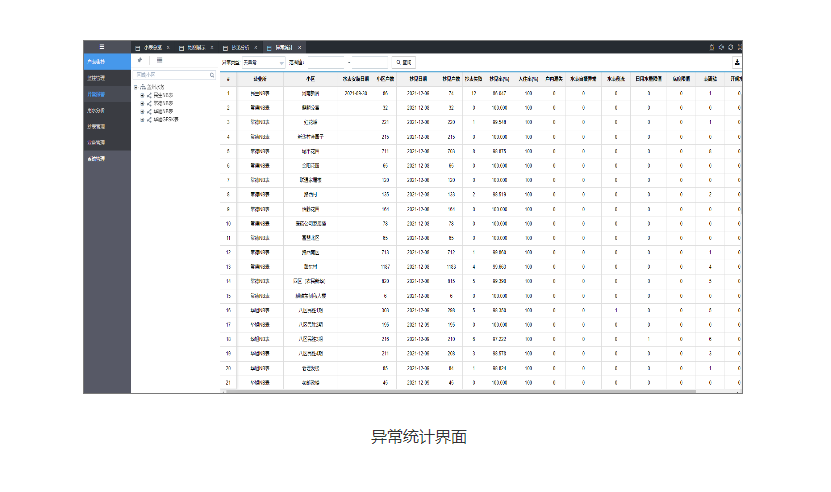This screenshot has width=831, height=492.
Task: Open the hamburger menu above the sidebar
Action: pos(102,47)
